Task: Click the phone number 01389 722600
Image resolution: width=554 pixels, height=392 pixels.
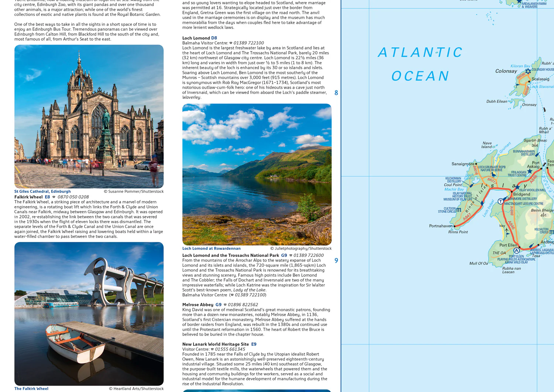Action: pyautogui.click(x=309, y=255)
